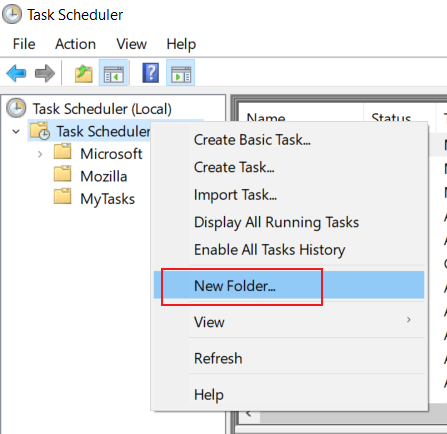Click the blue Back arrow toolbar icon

(x=16, y=73)
